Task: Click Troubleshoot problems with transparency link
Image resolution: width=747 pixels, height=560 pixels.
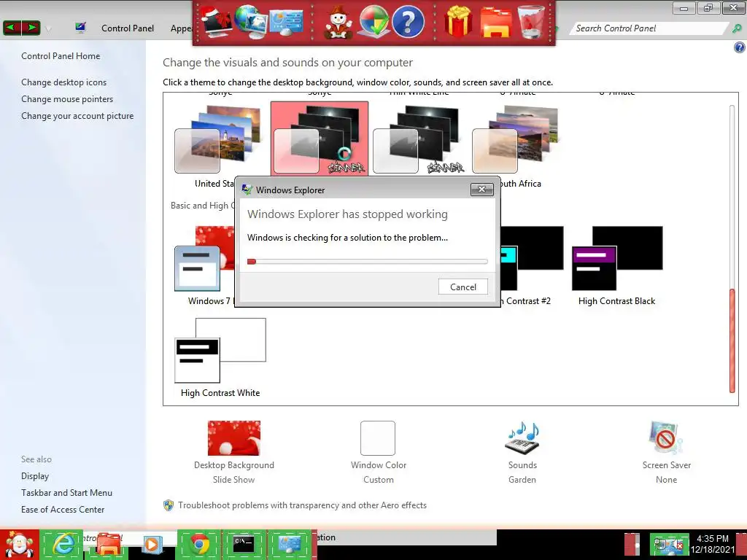Action: click(x=303, y=505)
